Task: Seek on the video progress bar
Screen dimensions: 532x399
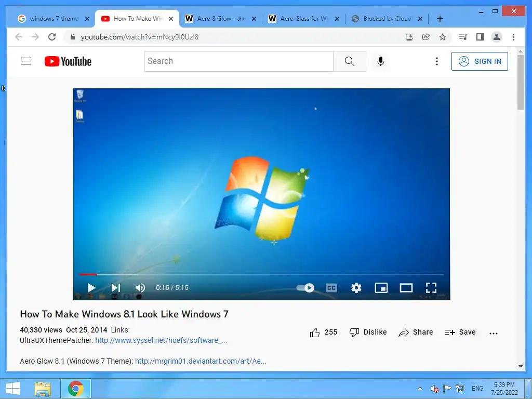Action: click(261, 274)
